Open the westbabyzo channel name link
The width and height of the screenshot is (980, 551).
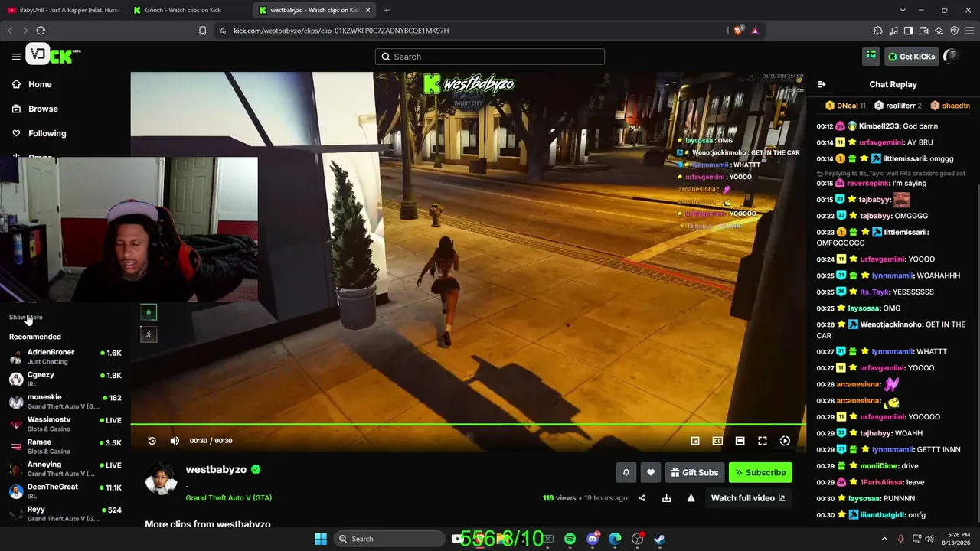[216, 469]
